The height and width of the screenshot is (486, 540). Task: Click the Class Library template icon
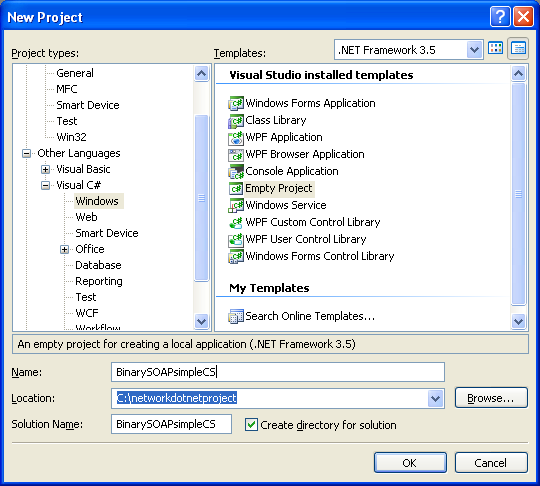[x=236, y=120]
